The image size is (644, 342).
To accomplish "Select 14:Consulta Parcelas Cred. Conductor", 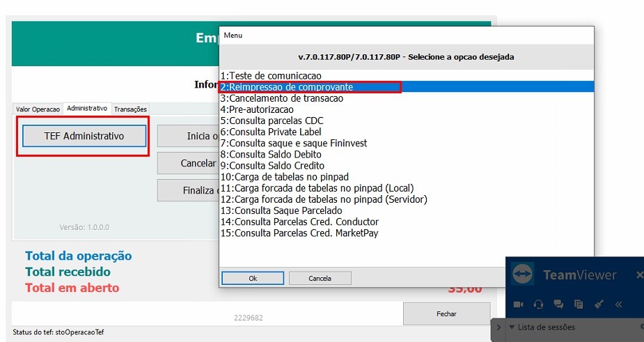I will 407,221.
